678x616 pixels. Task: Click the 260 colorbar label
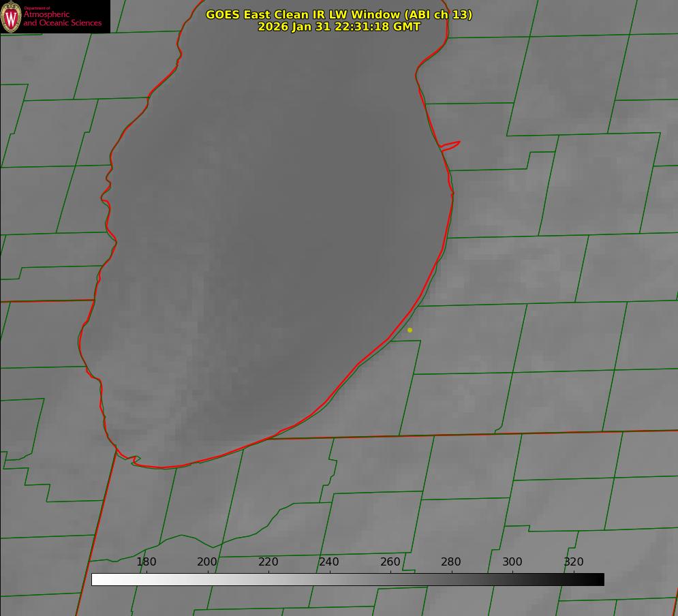(390, 561)
